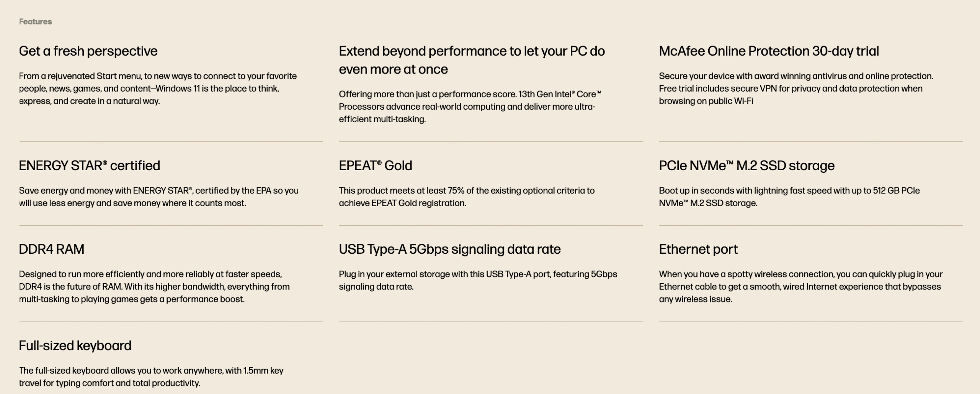Image resolution: width=980 pixels, height=394 pixels.
Task: Click the DDR4 higher bandwidth description paragraph
Action: pyautogui.click(x=154, y=287)
